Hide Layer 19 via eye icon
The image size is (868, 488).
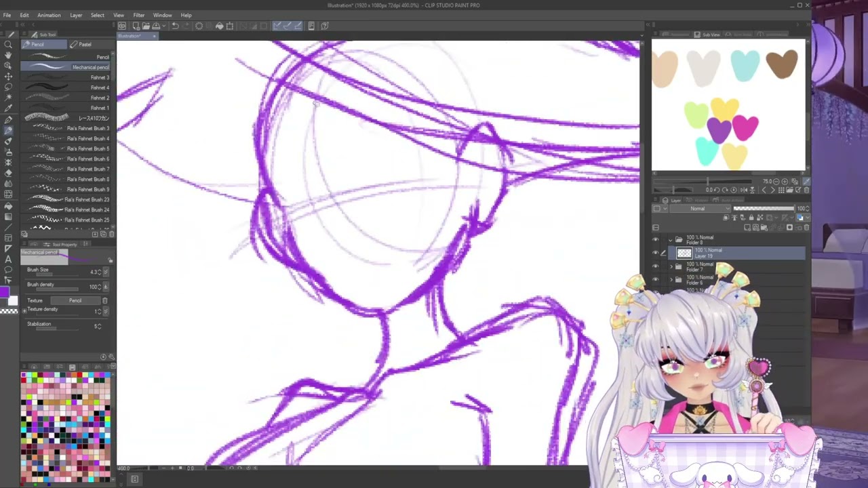tap(656, 253)
